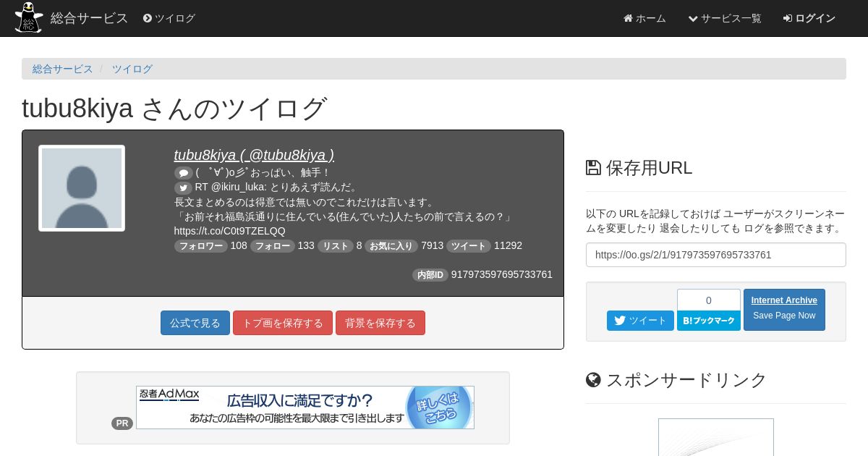Click the フォロー count badge
Screen dimensions: 868x456
[273, 246]
